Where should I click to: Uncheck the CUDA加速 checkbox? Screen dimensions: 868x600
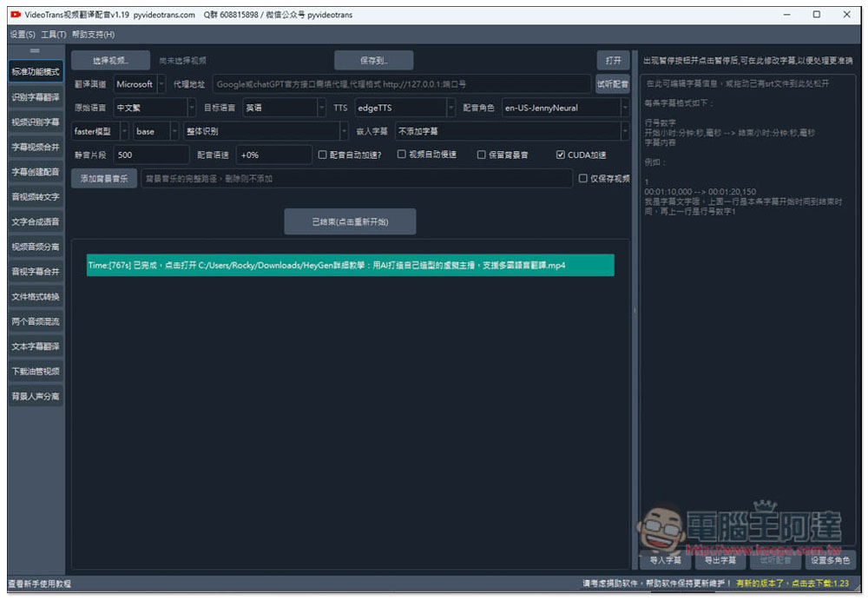click(x=560, y=155)
